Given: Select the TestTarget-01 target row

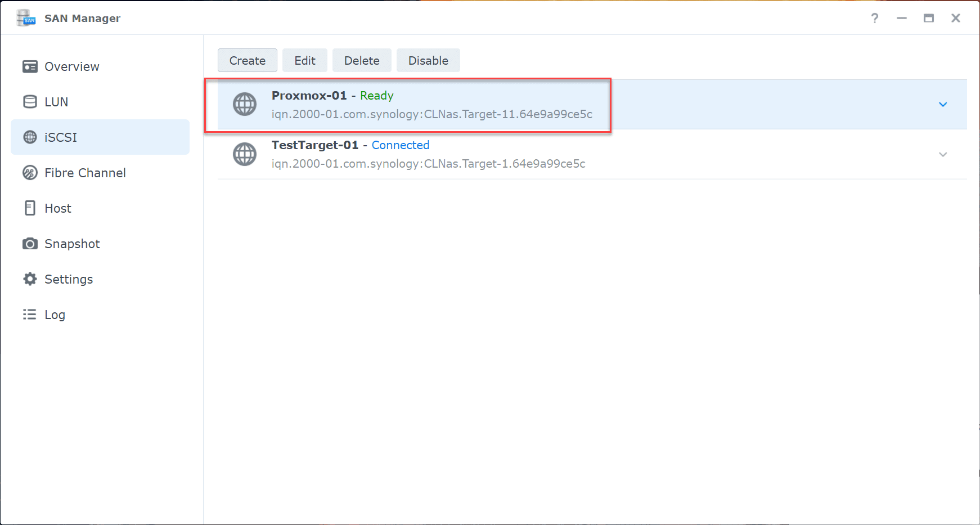Looking at the screenshot, I should [506, 154].
